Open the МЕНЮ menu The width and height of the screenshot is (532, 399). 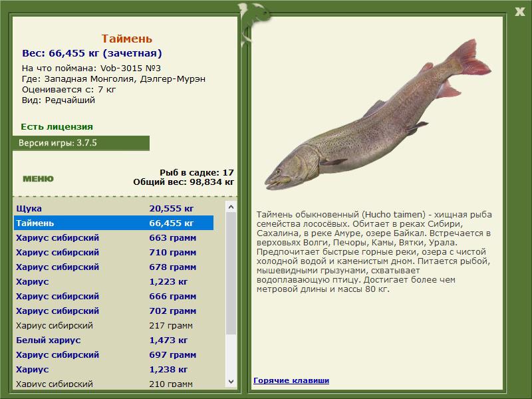click(38, 179)
